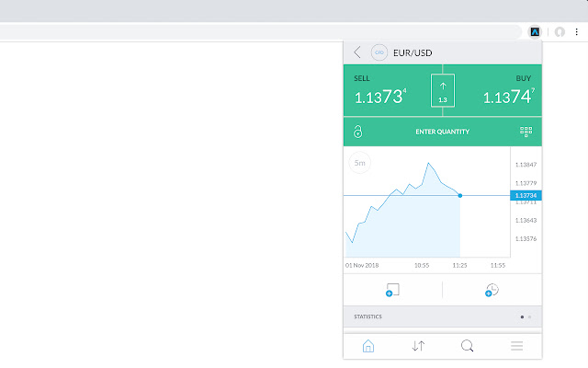This screenshot has width=588, height=368.
Task: Click the BUY price 1.1374 tile
Action: click(499, 90)
